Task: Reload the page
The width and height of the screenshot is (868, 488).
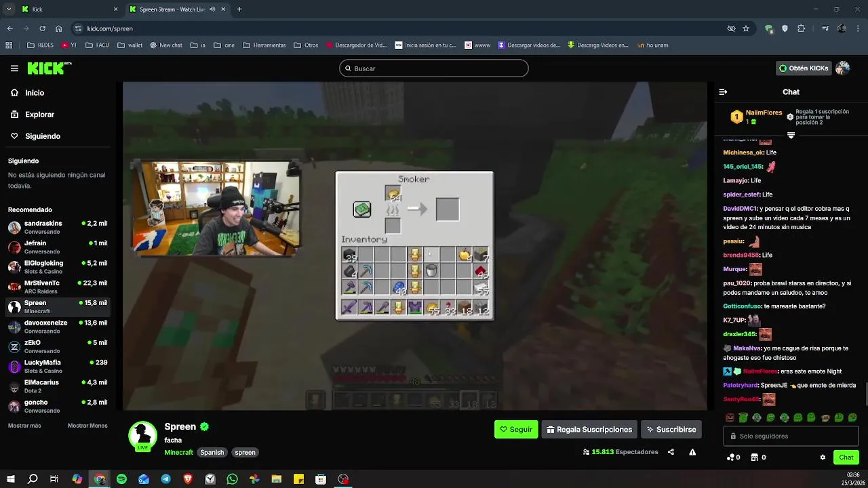Action: [x=42, y=28]
